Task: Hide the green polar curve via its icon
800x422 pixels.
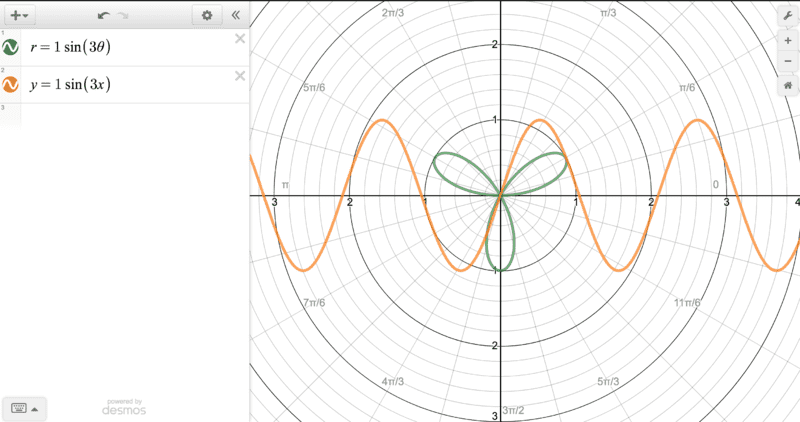Action: tap(12, 48)
